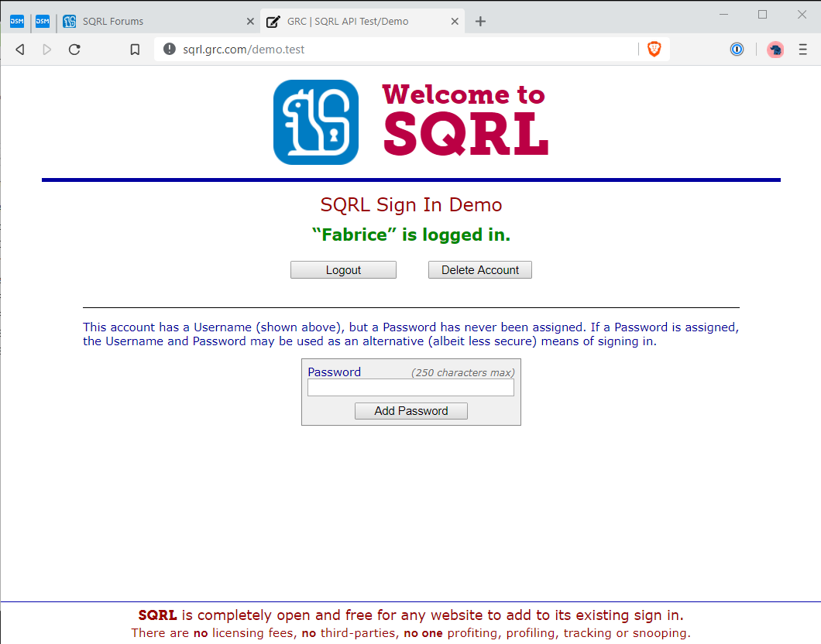The height and width of the screenshot is (644, 821).
Task: Reload the current page
Action: (74, 50)
